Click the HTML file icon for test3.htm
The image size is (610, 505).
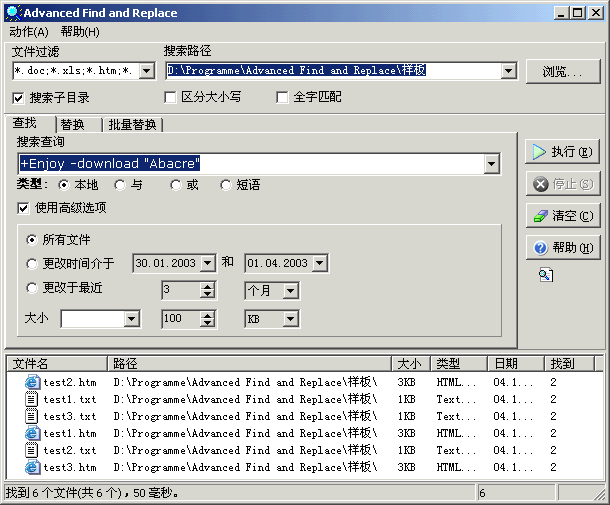pyautogui.click(x=32, y=467)
